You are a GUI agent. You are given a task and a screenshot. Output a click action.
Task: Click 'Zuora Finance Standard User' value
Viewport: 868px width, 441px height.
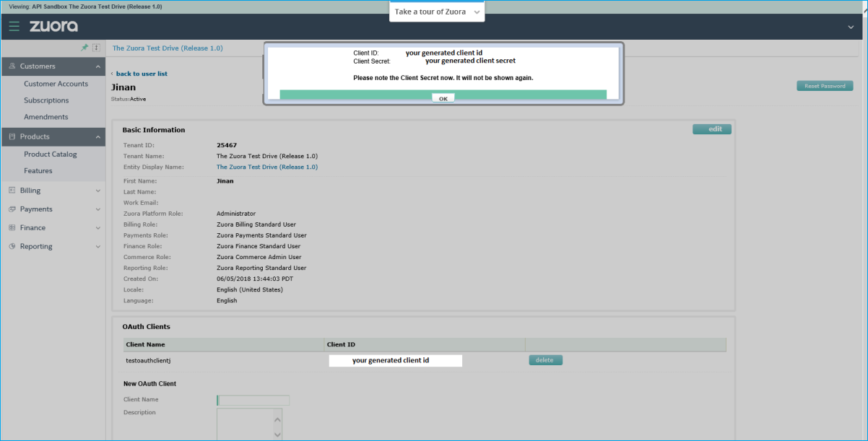[259, 246]
